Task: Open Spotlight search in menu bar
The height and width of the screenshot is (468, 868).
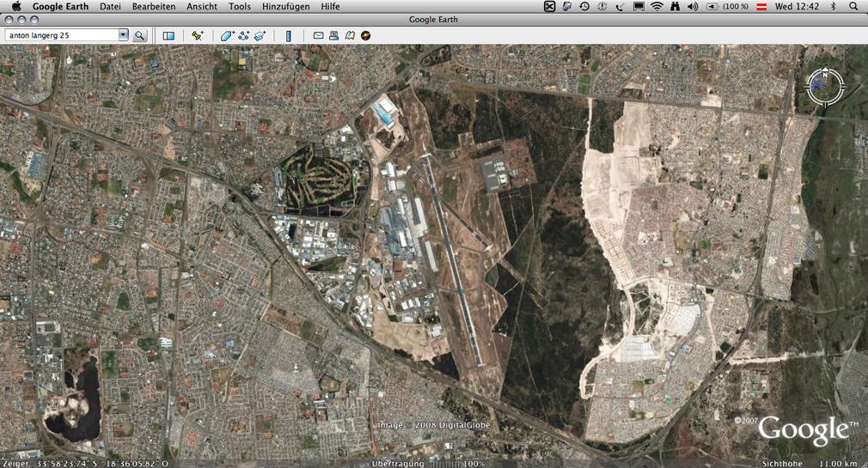Action: pos(853,6)
